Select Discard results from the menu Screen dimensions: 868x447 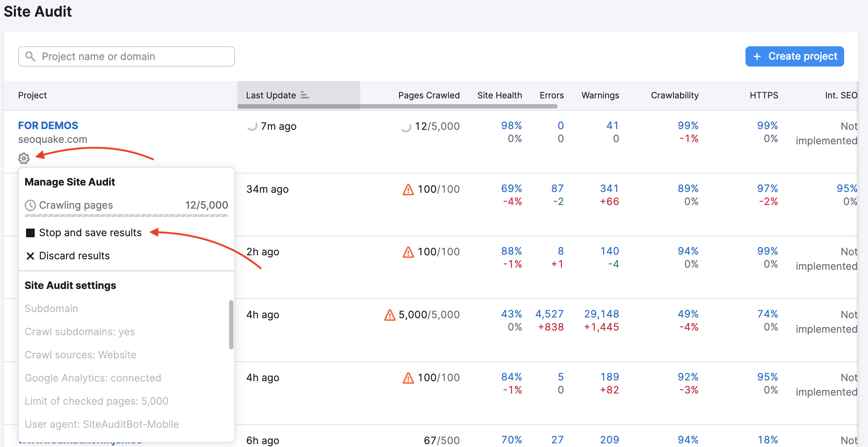(74, 256)
